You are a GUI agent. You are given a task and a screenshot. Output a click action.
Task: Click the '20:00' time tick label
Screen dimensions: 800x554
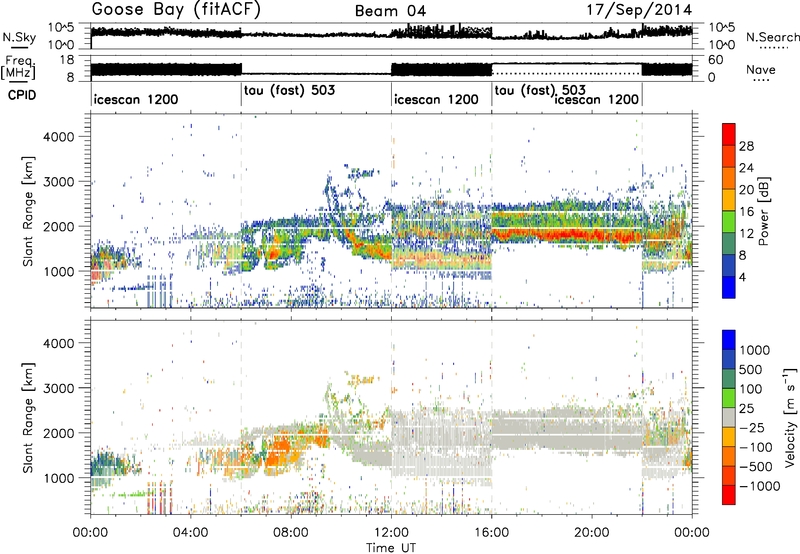591,533
